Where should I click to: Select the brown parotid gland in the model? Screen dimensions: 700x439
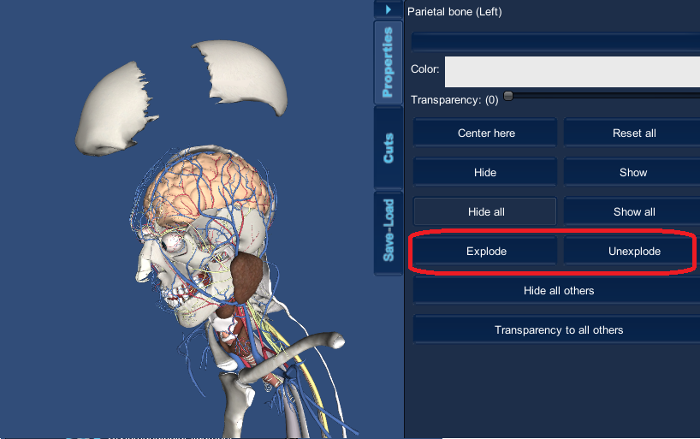[245, 277]
